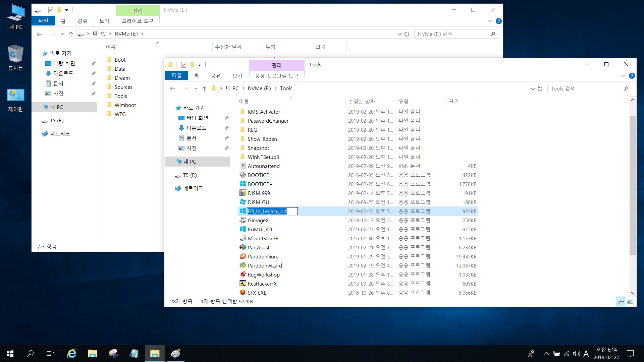644x362 pixels.
Task: Go up one level in Tools window
Action: tap(204, 88)
